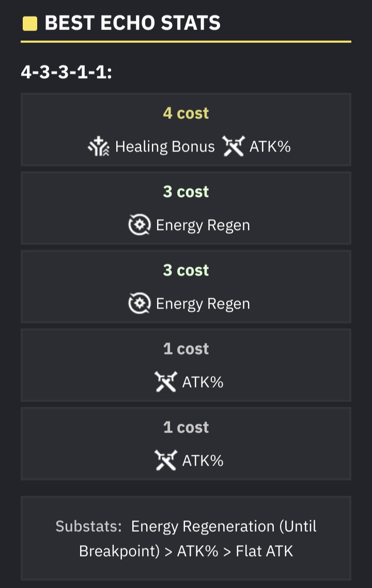Click the ATK% icon in last 1 cost

click(x=166, y=460)
